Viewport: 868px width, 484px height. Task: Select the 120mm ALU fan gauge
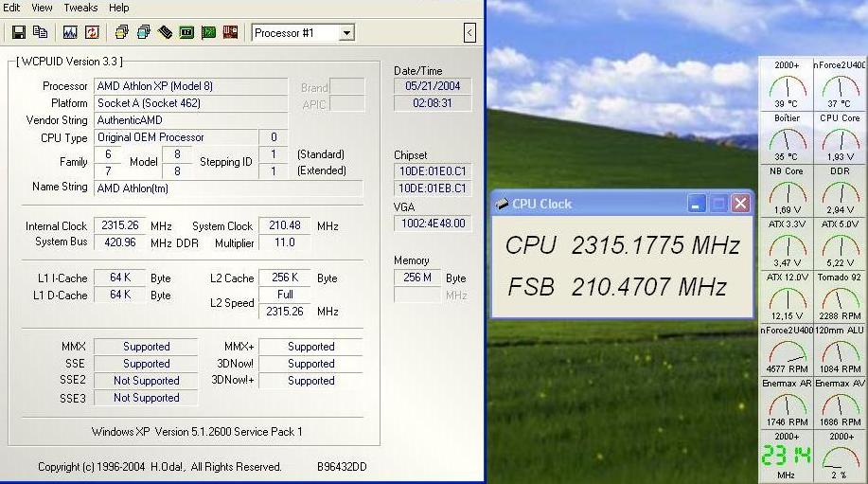tap(840, 350)
